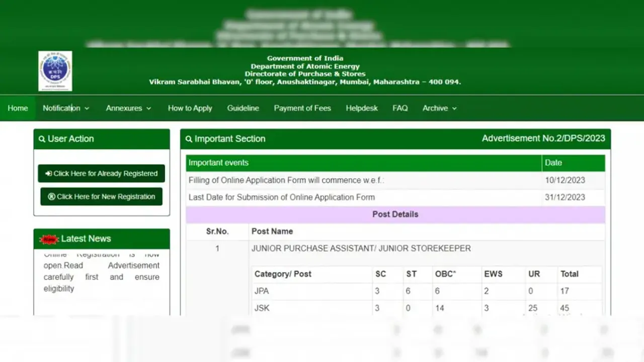This screenshot has width=644, height=362.
Task: Open the FAQ menu item
Action: pos(400,108)
